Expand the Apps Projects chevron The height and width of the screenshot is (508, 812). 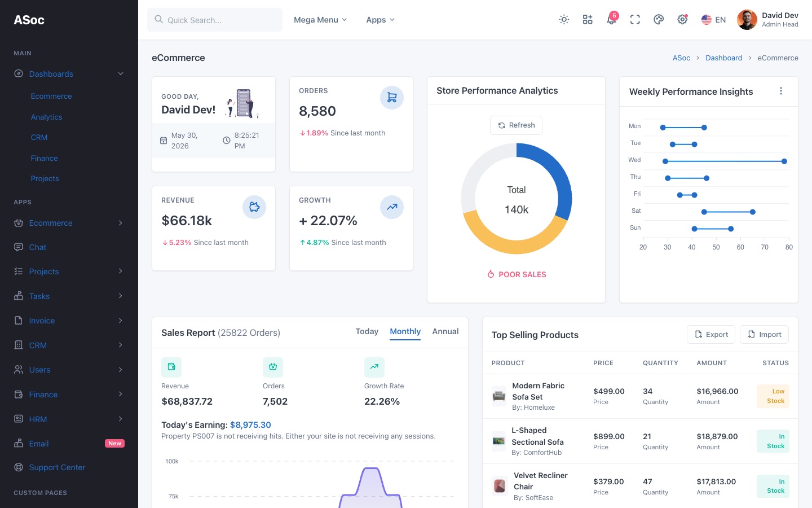(x=120, y=271)
